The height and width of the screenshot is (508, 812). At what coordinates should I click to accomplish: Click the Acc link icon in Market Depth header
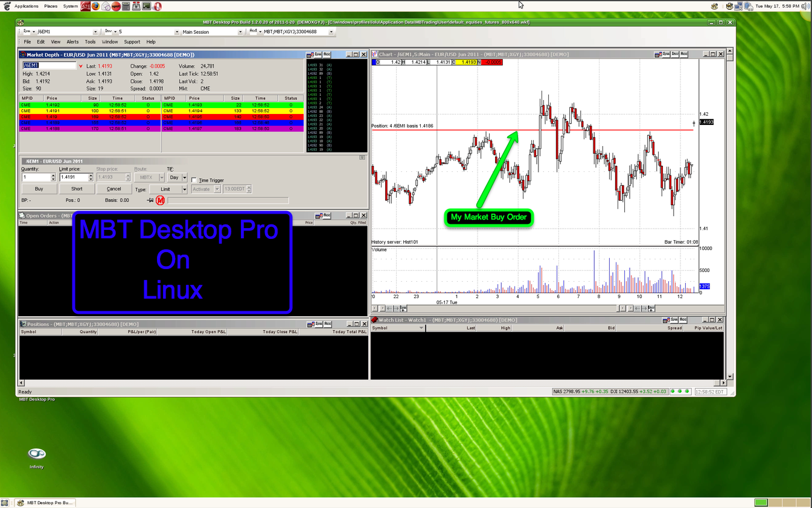[327, 54]
